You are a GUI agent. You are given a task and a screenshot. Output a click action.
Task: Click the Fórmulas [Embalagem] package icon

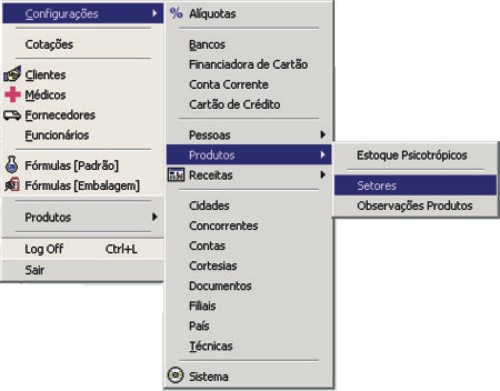tap(12, 185)
